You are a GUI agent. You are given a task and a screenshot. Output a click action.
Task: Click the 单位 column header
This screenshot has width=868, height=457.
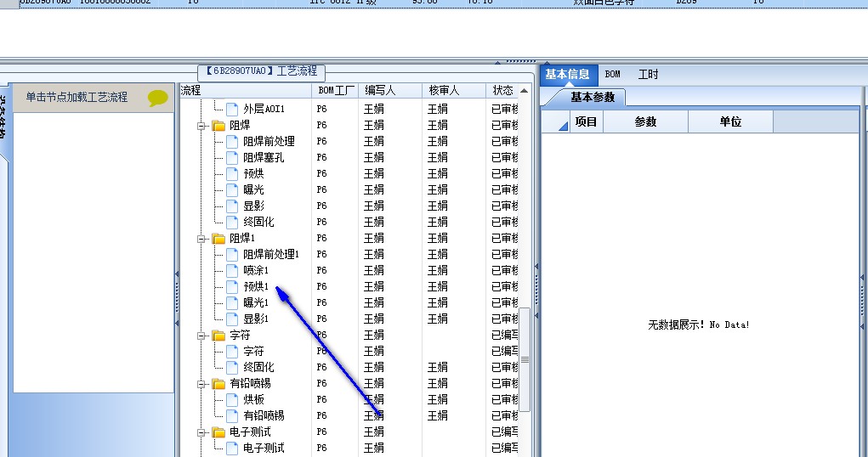tap(731, 121)
